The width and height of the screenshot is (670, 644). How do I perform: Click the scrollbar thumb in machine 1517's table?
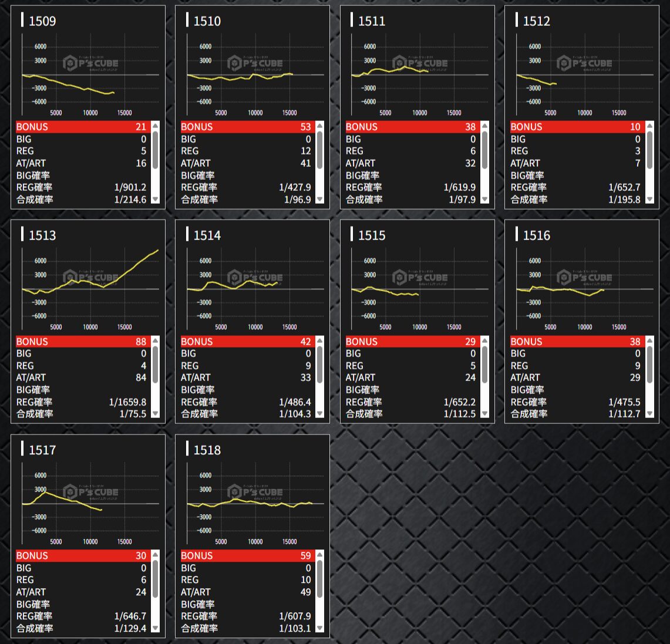[x=155, y=580]
